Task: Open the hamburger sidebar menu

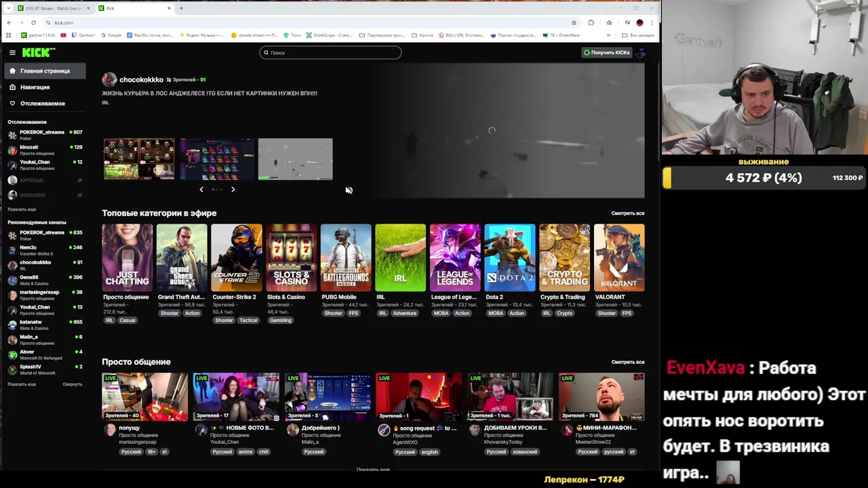Action: [12, 52]
